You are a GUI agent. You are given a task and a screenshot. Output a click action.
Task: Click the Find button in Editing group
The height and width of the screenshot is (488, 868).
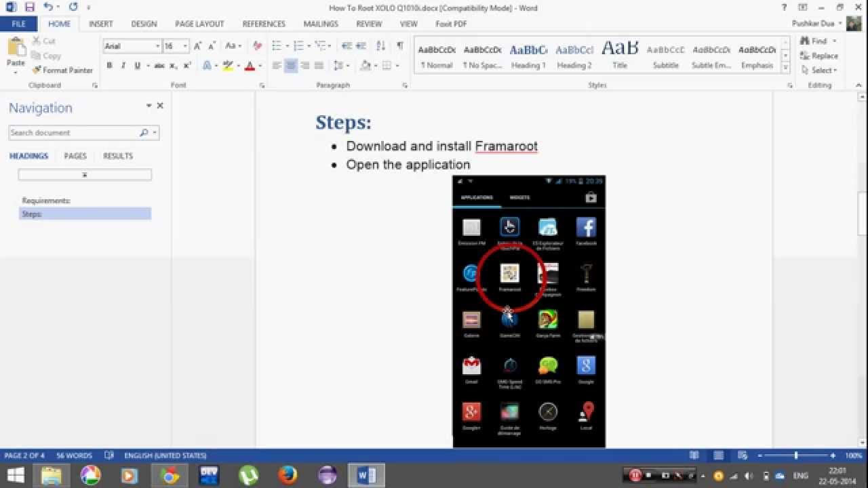point(814,41)
